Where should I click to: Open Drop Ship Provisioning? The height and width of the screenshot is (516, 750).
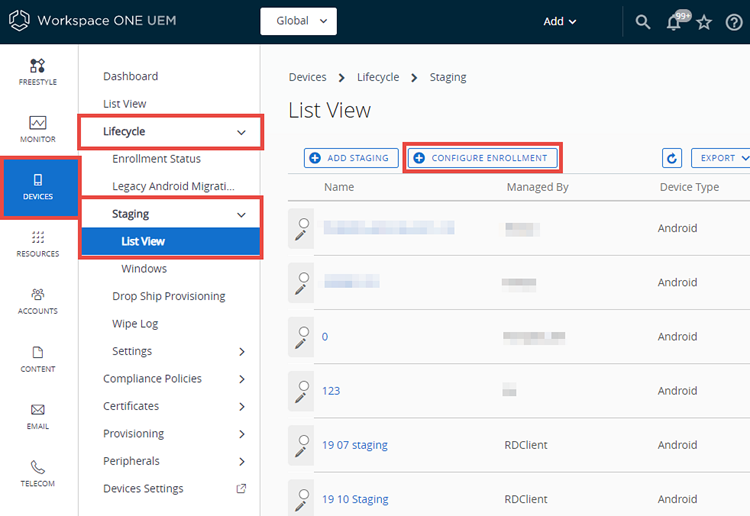168,296
